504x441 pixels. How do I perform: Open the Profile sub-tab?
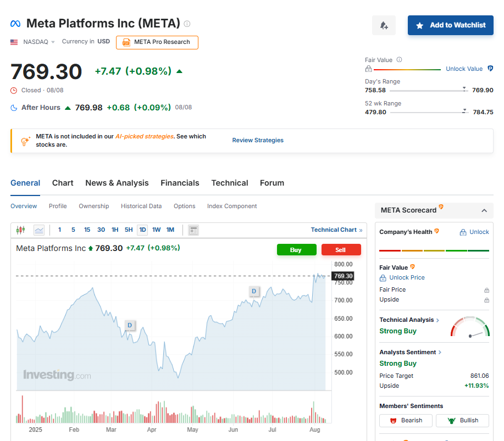pyautogui.click(x=58, y=206)
